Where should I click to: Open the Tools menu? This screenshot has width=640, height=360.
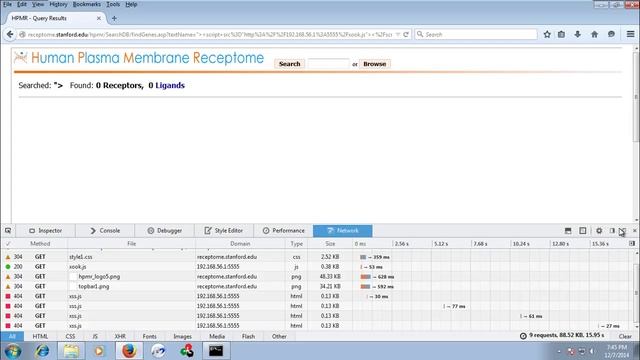click(x=113, y=4)
